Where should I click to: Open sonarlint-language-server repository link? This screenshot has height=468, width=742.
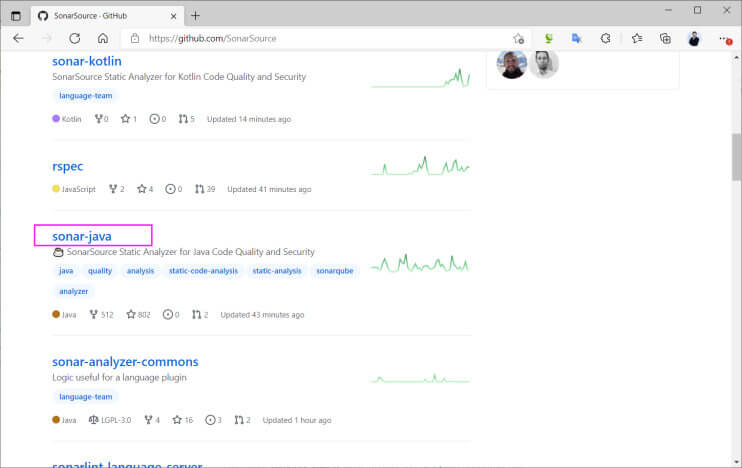[127, 464]
